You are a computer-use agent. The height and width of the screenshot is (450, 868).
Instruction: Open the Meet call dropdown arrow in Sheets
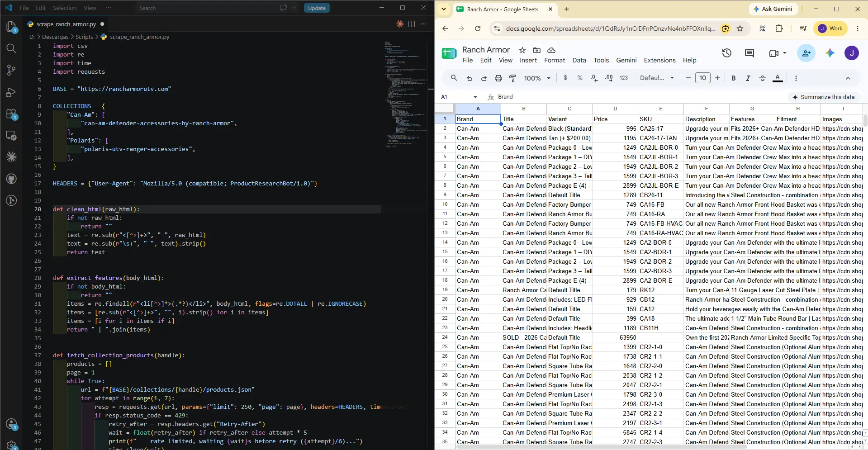pyautogui.click(x=785, y=53)
